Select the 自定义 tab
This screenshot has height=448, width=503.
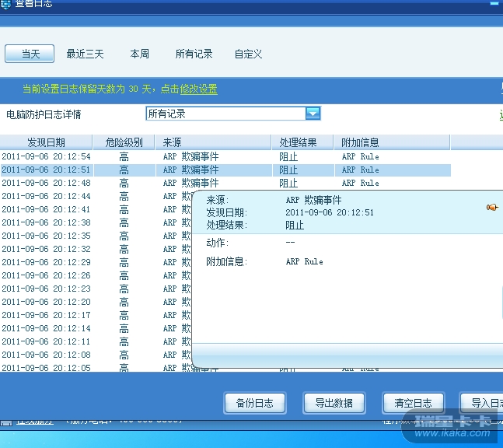pos(248,54)
